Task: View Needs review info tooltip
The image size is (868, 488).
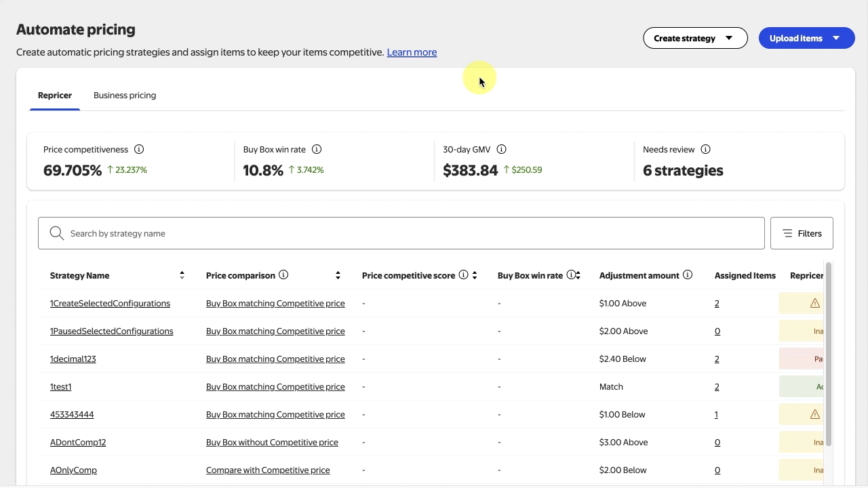Action: coord(705,149)
